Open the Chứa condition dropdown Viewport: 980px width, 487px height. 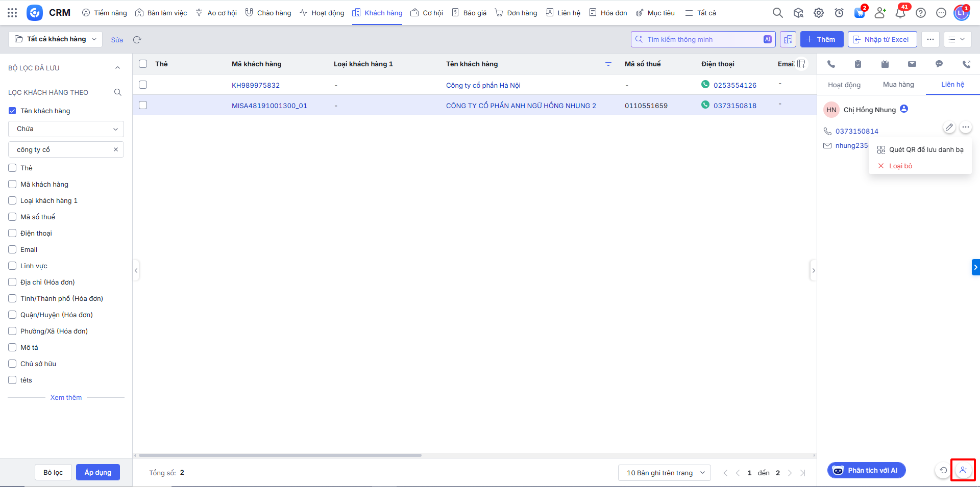66,129
